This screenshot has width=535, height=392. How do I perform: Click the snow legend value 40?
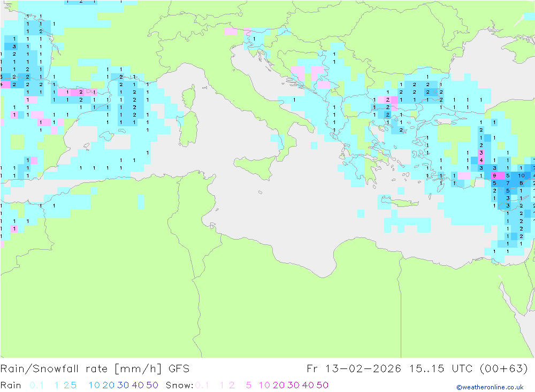(308, 385)
